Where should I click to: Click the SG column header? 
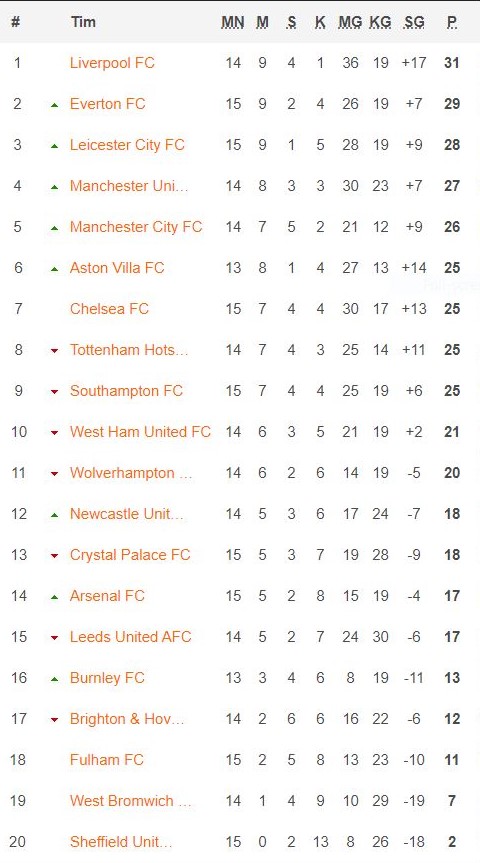(414, 22)
